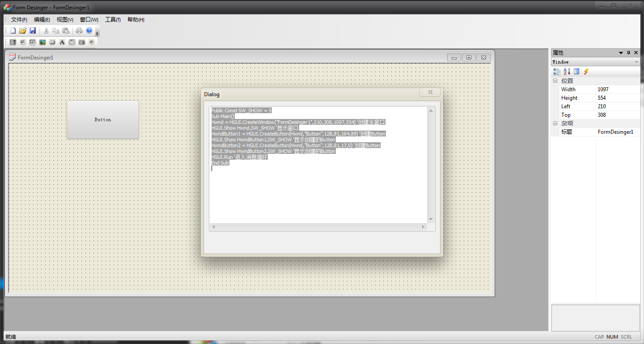The width and height of the screenshot is (644, 344).
Task: Edit the 标题 value FormDesinger1
Action: tap(618, 132)
